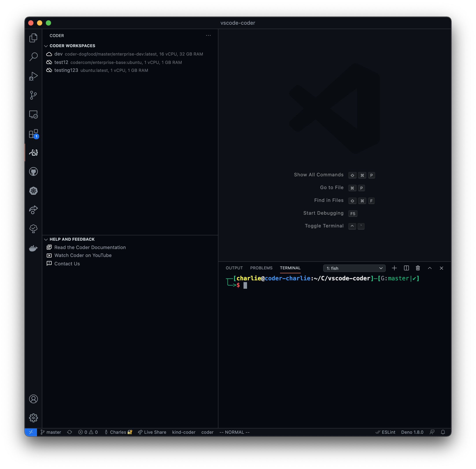Click the kind-coder status item

(184, 432)
